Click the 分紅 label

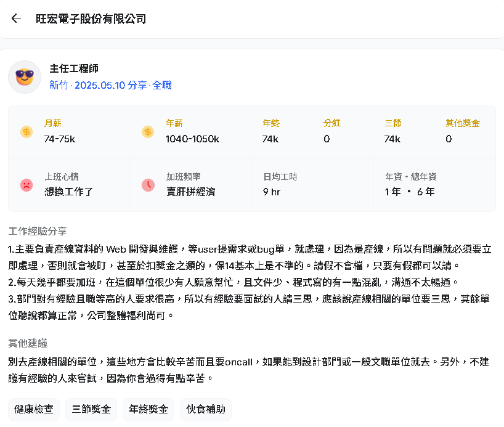pos(332,123)
